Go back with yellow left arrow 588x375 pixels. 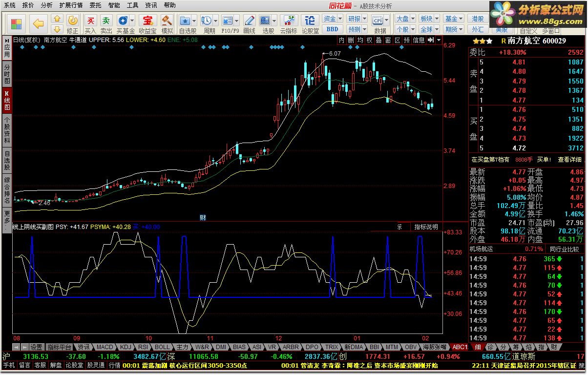38,23
